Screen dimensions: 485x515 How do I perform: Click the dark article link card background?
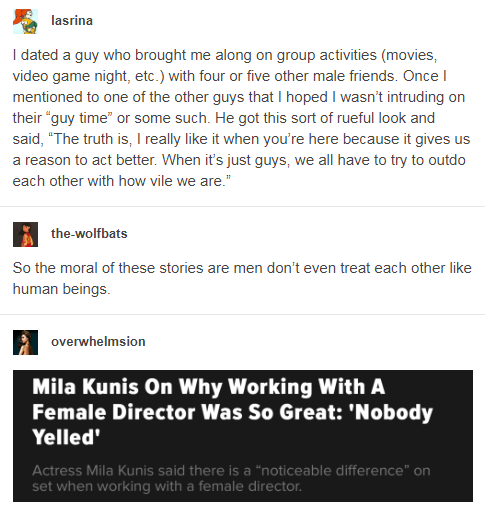point(243,436)
